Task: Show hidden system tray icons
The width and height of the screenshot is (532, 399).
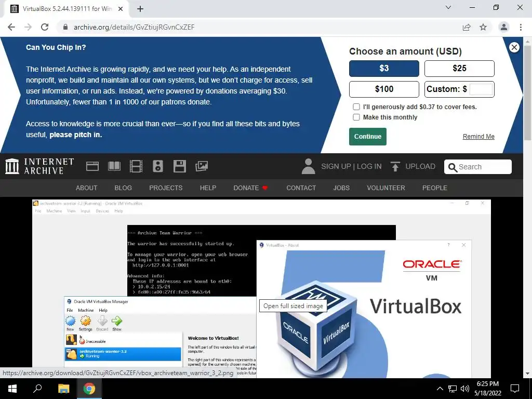Action: 440,389
